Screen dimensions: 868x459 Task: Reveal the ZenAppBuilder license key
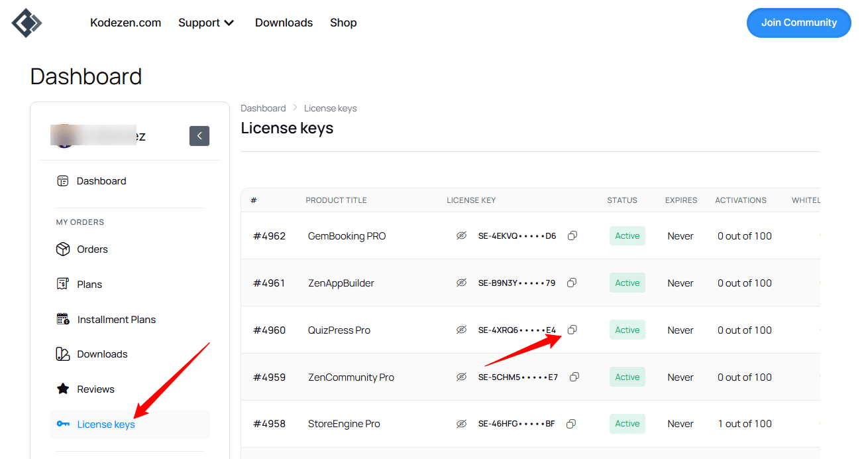point(462,283)
